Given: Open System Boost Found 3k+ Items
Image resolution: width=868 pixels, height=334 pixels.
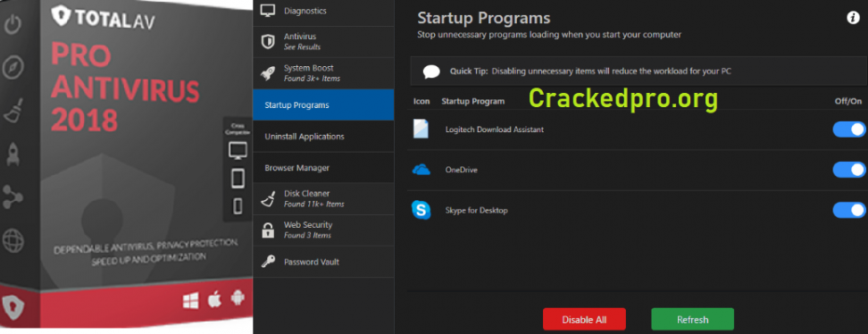Looking at the screenshot, I should (323, 73).
